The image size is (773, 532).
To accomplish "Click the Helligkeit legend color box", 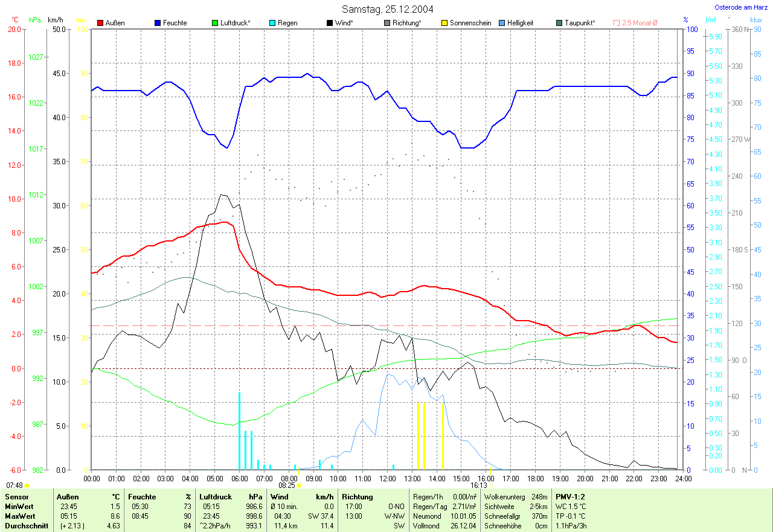I will 502,23.
